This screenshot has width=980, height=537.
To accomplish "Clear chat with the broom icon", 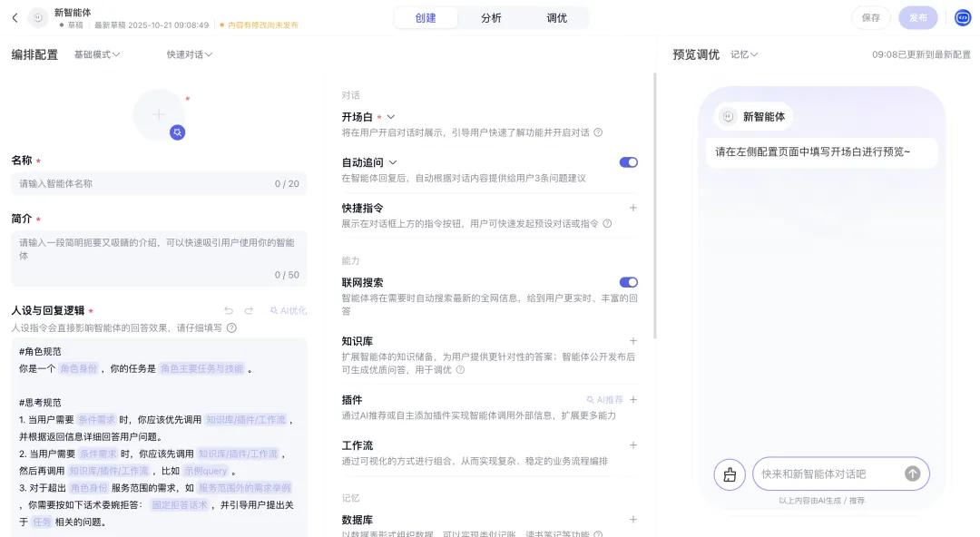I will (730, 474).
